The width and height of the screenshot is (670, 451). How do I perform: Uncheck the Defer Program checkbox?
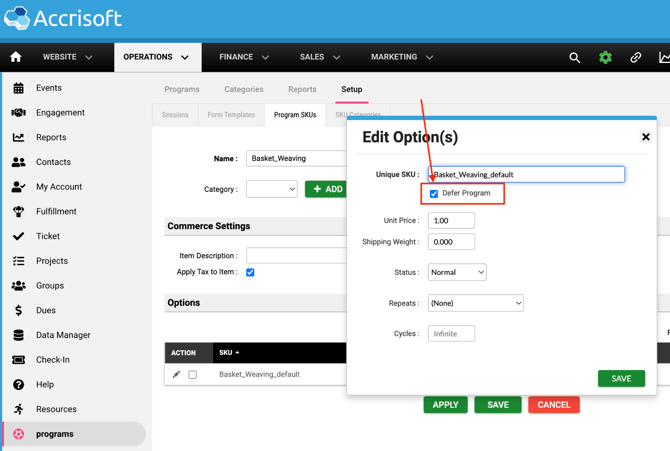click(x=434, y=194)
